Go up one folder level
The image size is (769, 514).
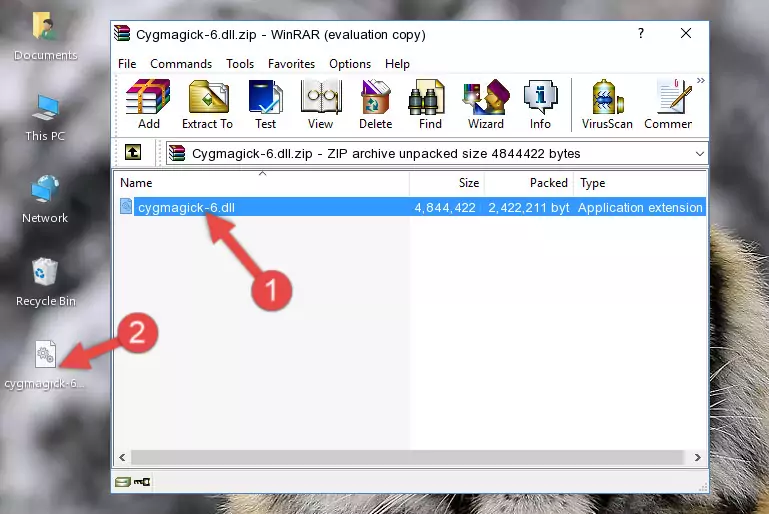[133, 153]
